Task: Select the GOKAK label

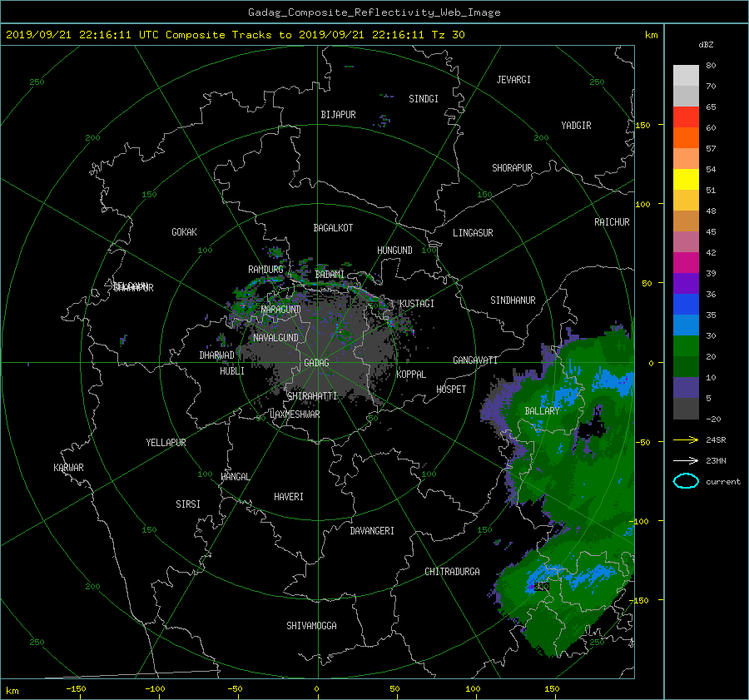Action: point(184,232)
